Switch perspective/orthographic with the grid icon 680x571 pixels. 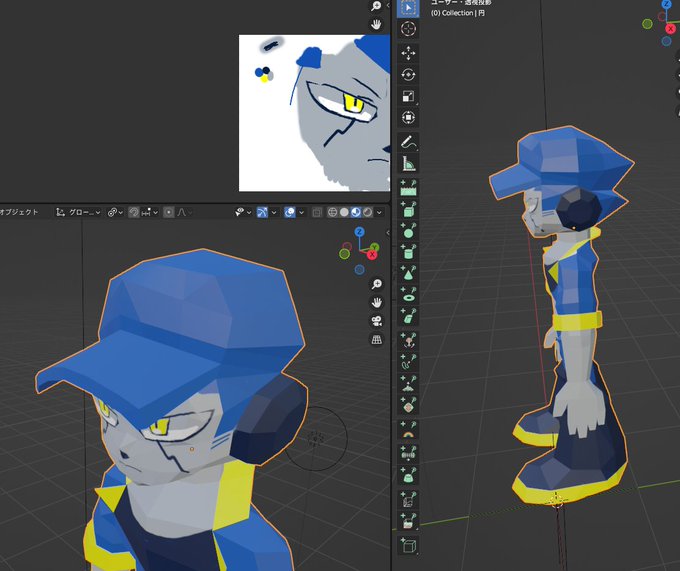[x=376, y=339]
